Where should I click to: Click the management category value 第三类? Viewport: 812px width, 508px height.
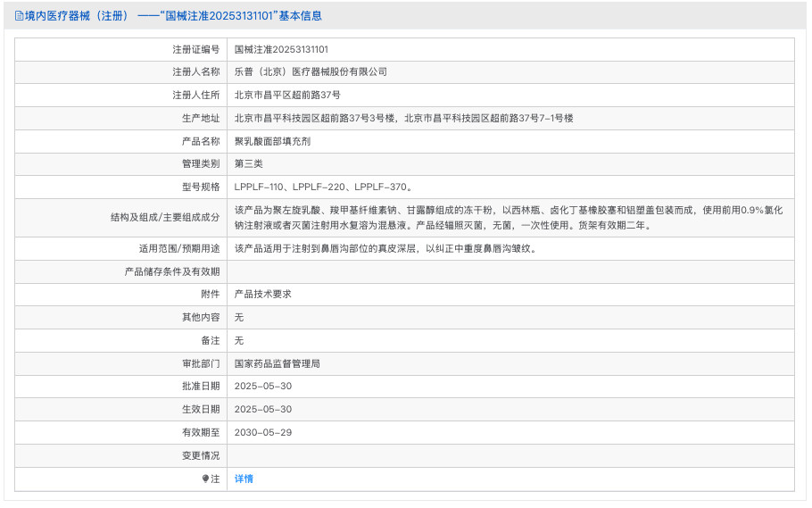(x=248, y=164)
